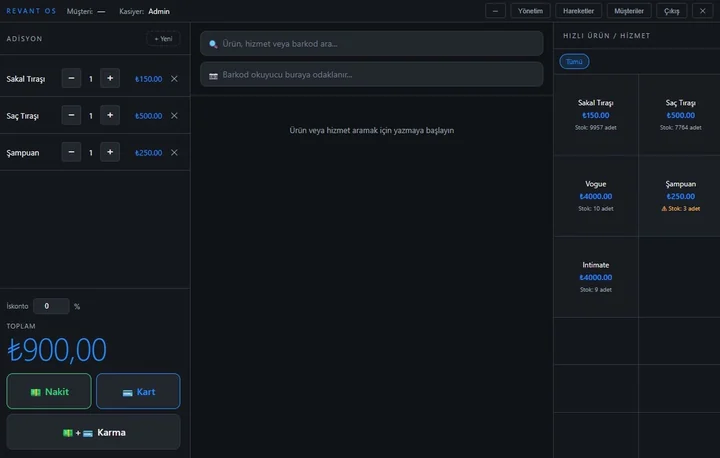Edit the İskonto discount percentage field
The height and width of the screenshot is (458, 720).
(51, 306)
